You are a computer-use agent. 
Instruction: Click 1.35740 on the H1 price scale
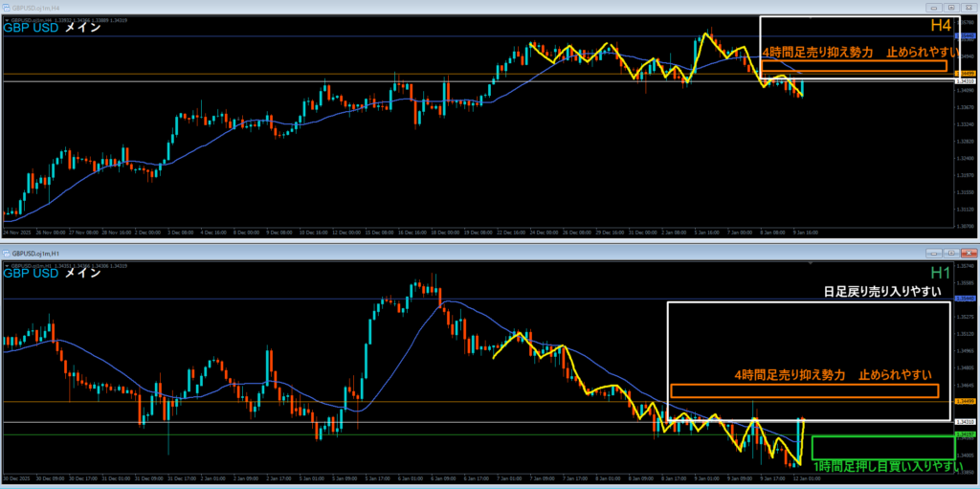pyautogui.click(x=966, y=265)
